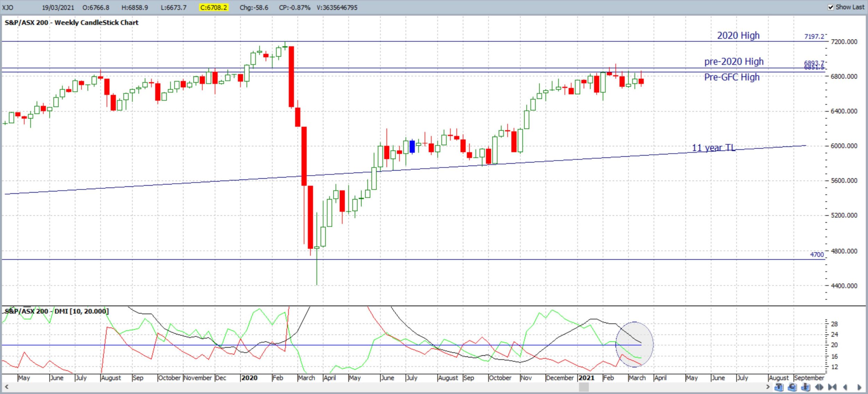Click the '11 year TL' trendline label
The width and height of the screenshot is (868, 394).
(x=713, y=148)
